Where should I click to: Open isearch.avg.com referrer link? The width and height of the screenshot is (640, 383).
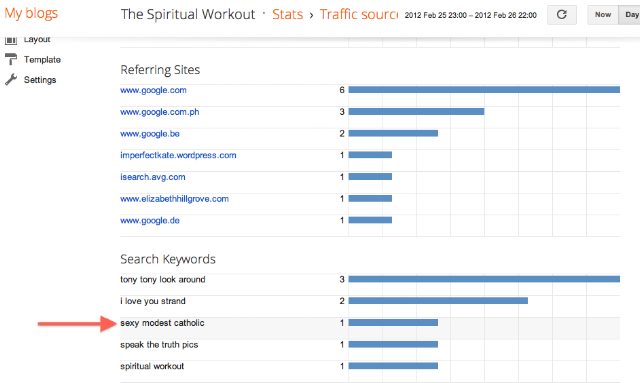pyautogui.click(x=153, y=177)
